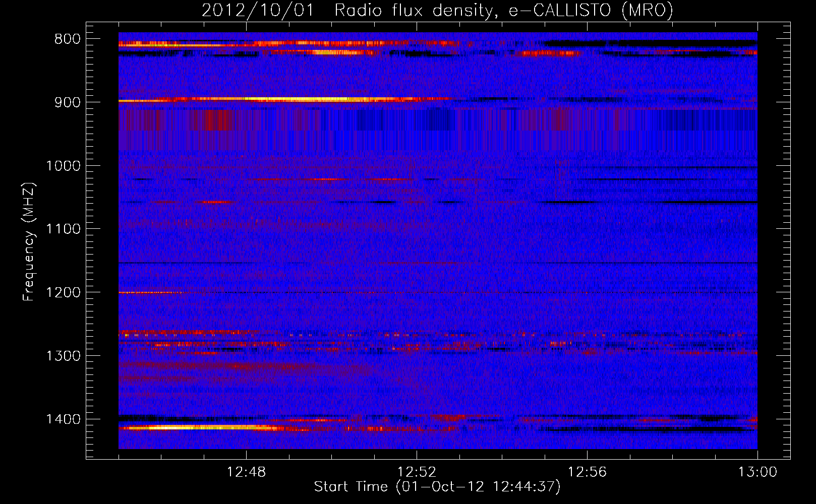
Task: Click the 12:52 time tick label
Action: click(417, 472)
